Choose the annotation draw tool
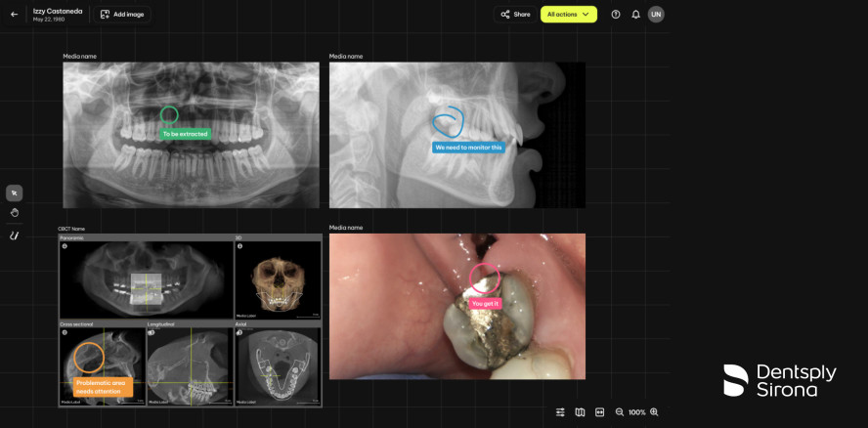Image resolution: width=868 pixels, height=428 pixels. (14, 235)
